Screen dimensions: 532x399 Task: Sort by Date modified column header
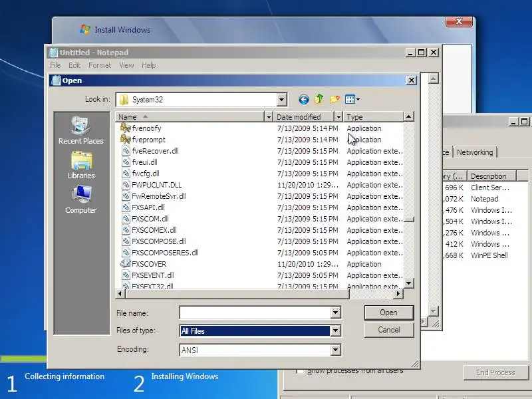coord(304,117)
